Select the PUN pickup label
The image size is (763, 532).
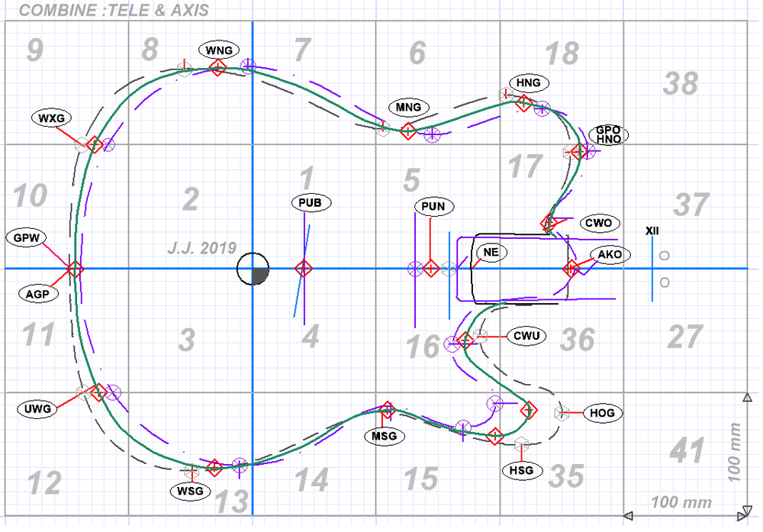(435, 206)
